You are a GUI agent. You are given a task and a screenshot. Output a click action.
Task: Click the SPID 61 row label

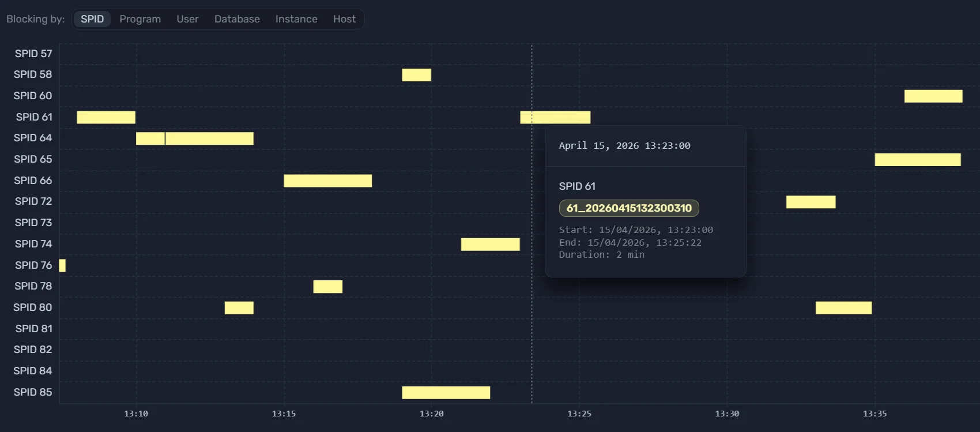[34, 117]
